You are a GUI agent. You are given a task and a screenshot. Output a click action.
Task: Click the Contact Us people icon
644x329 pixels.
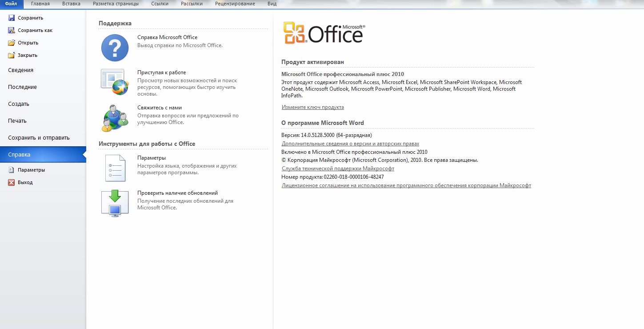pos(115,118)
